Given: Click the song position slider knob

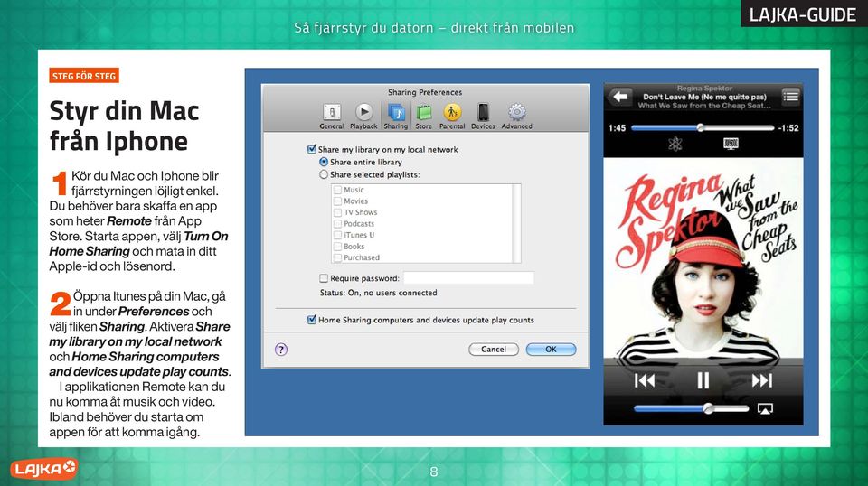Looking at the screenshot, I should pos(701,127).
